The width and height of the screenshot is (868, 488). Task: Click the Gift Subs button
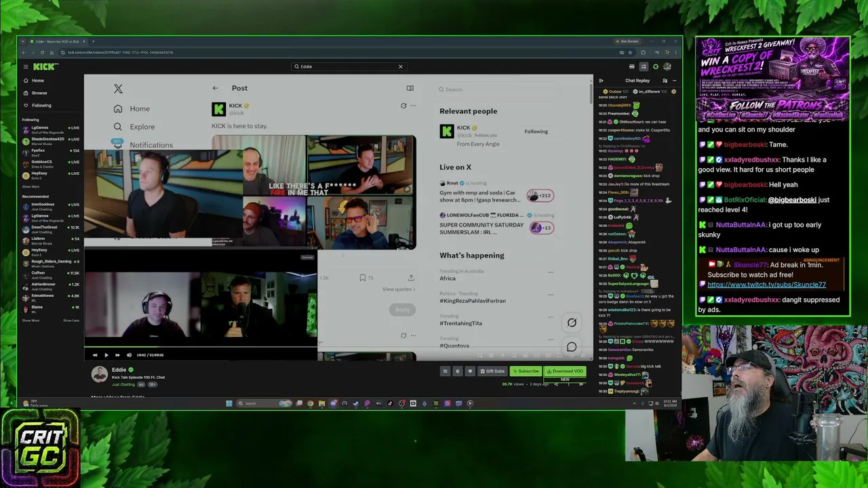pos(492,371)
